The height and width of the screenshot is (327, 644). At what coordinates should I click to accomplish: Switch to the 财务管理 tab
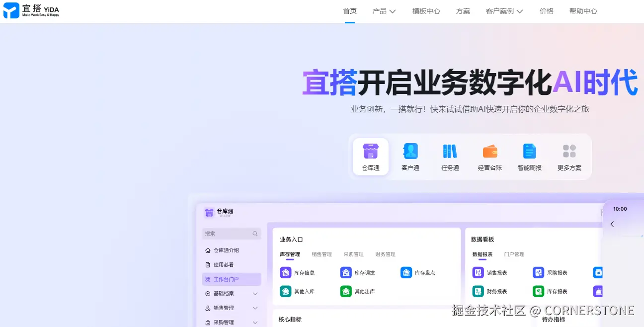[x=386, y=254]
